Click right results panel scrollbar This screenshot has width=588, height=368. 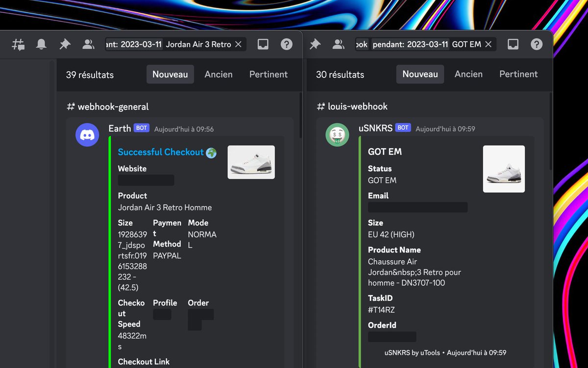click(x=550, y=132)
